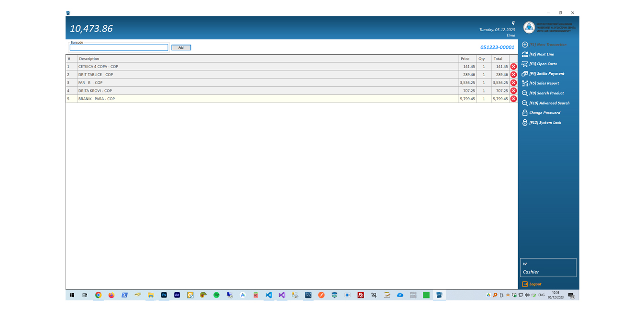This screenshot has height=309, width=644.
Task: Switch ENG input language indicator
Action: 542,295
